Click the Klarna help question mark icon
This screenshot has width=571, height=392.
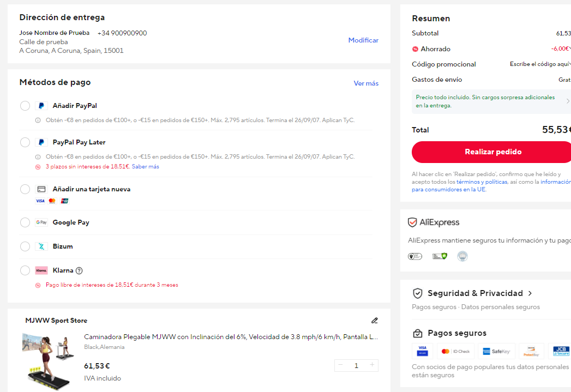(x=79, y=270)
